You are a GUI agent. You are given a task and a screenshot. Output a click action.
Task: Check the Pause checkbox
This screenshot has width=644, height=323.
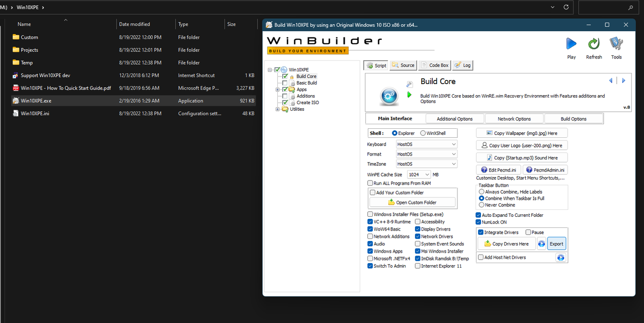(528, 232)
